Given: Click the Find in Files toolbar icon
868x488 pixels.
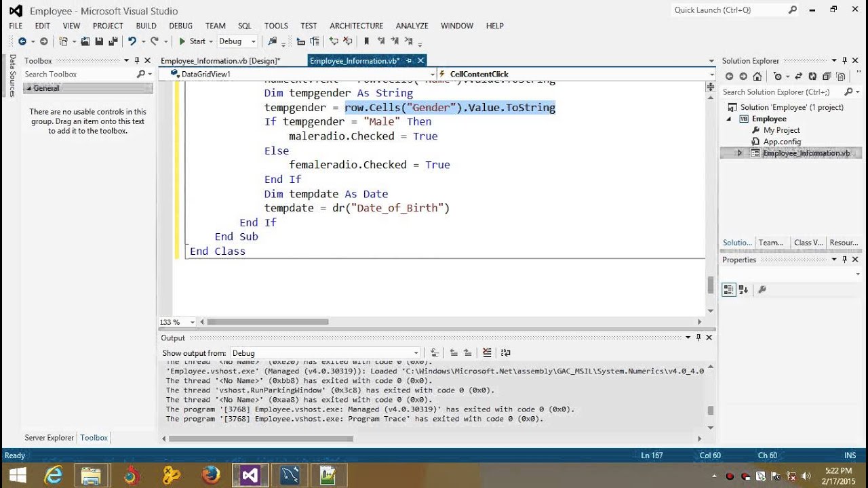Looking at the screenshot, I should 273,41.
